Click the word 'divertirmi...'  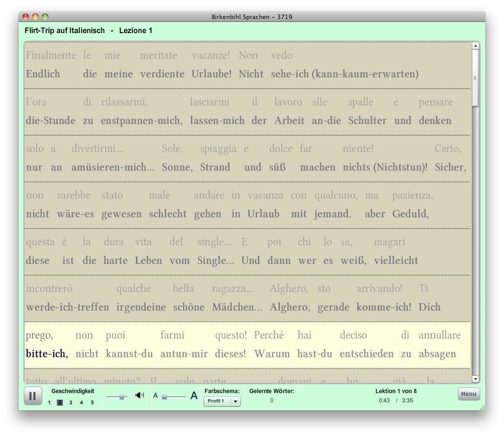(97, 149)
